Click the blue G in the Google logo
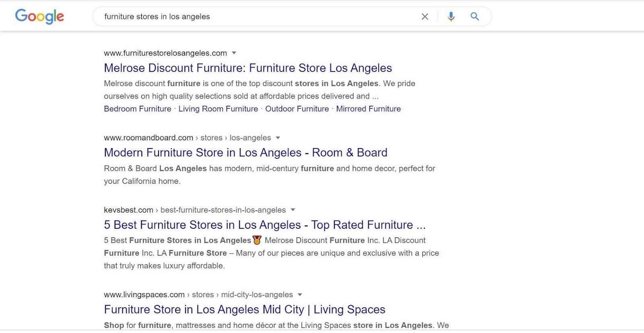 pos(20,16)
